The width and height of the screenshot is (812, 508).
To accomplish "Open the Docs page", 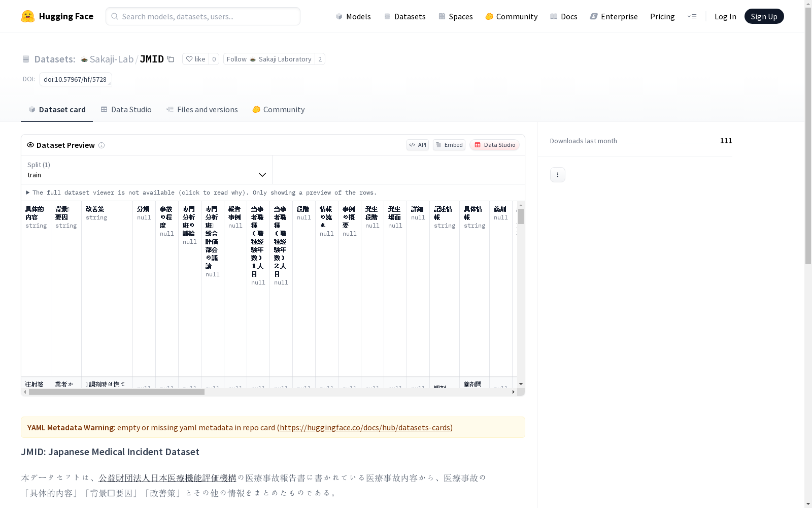I will click(x=564, y=16).
